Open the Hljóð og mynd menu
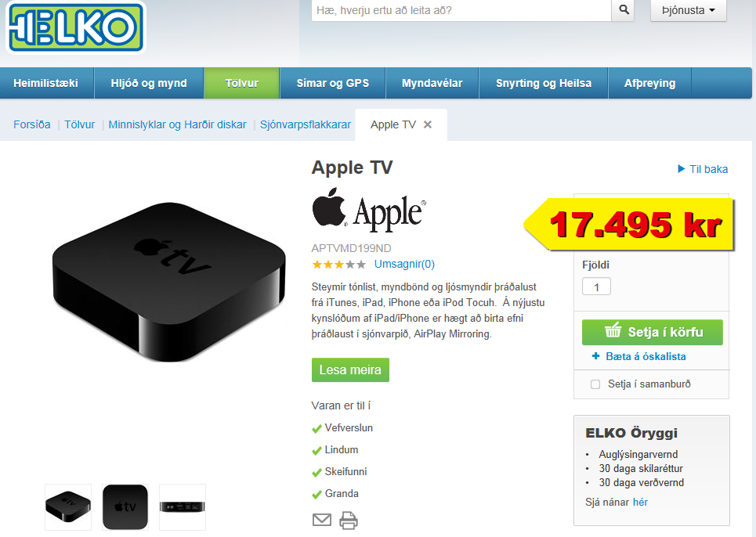The width and height of the screenshot is (756, 537). point(149,83)
